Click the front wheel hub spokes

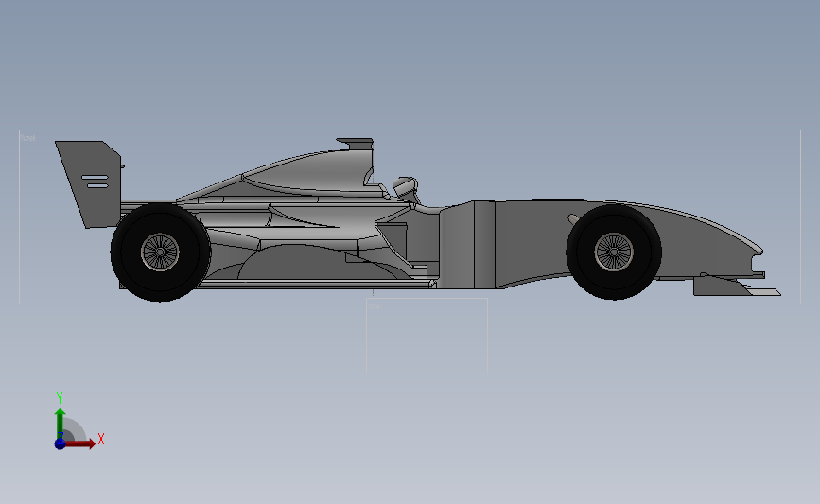coord(614,252)
